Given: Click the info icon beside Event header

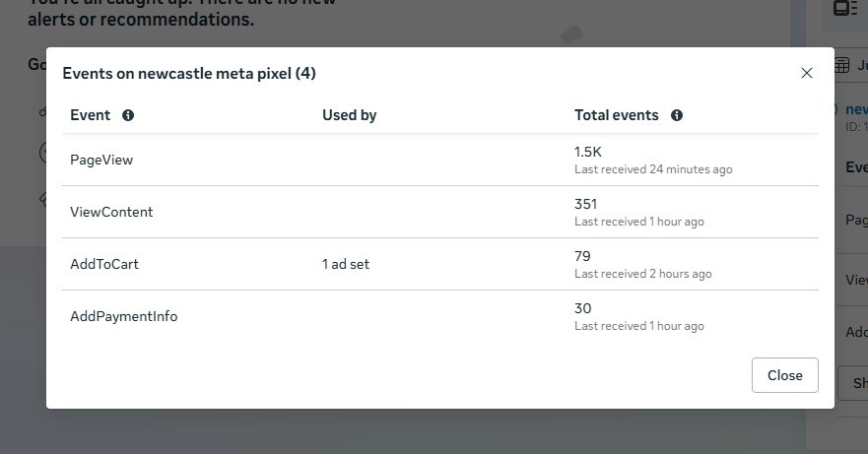Looking at the screenshot, I should click(x=128, y=115).
